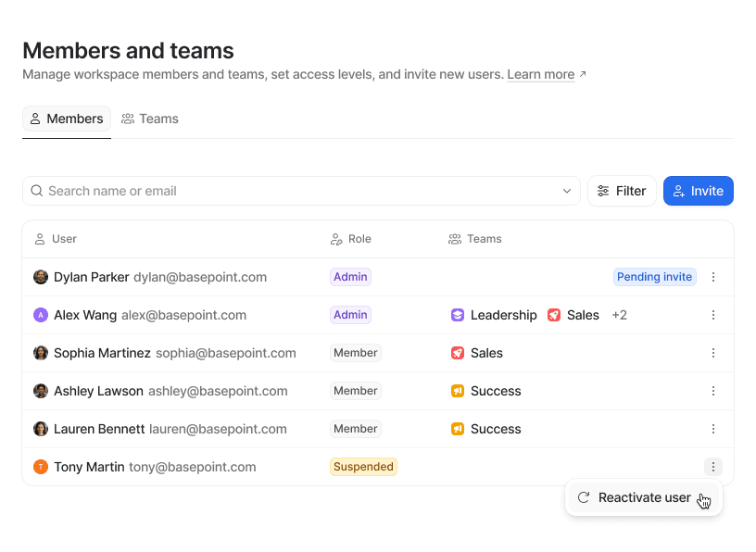
Task: Click the blue Invite button
Action: coord(699,191)
